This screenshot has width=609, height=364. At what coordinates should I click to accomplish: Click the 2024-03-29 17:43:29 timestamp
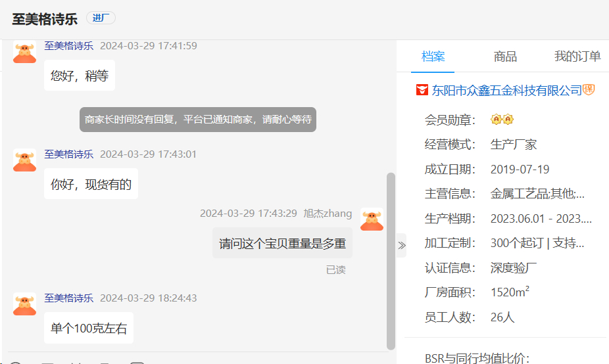point(249,214)
